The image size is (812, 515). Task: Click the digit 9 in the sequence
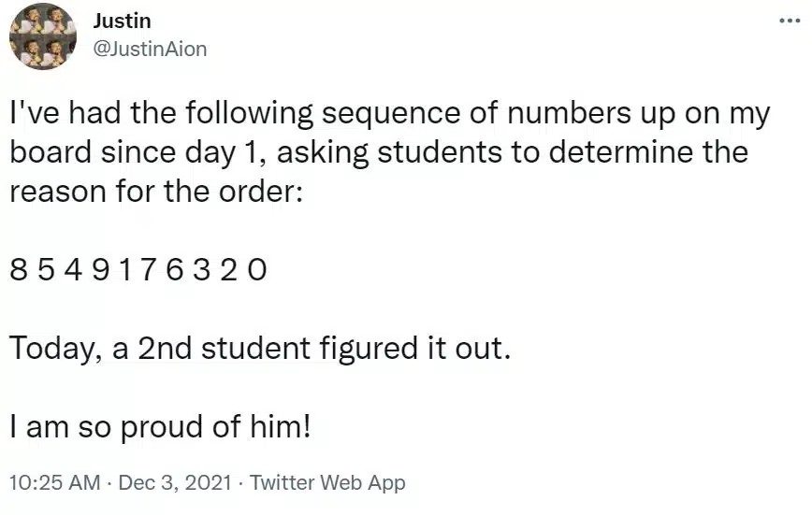(100, 270)
